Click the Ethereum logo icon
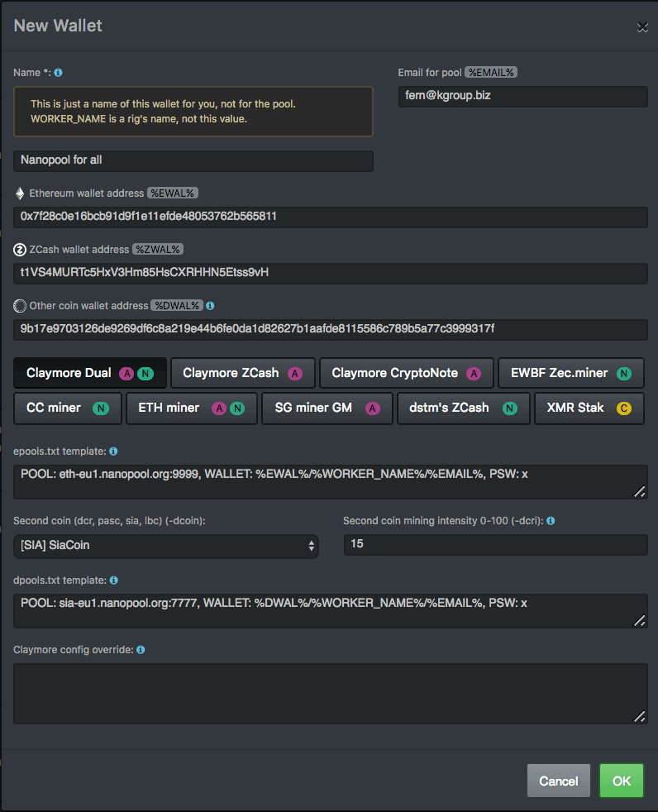Screen dimensions: 658x812 click(x=20, y=193)
